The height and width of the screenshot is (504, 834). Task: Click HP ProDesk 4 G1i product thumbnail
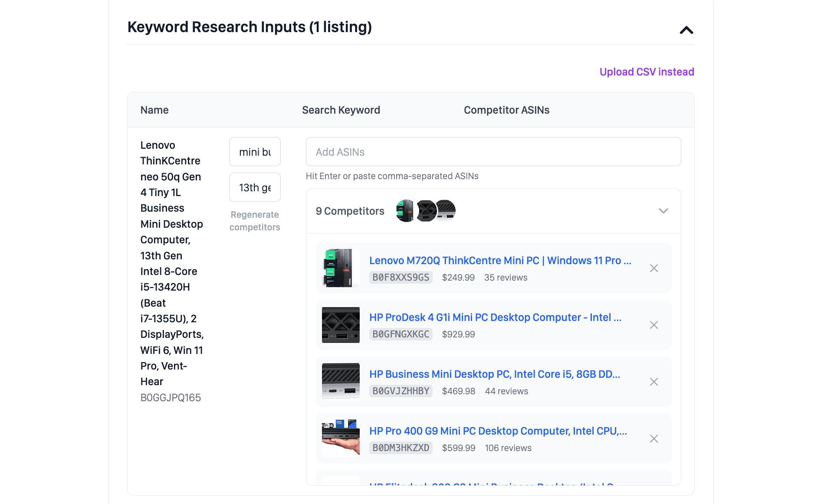[341, 325]
